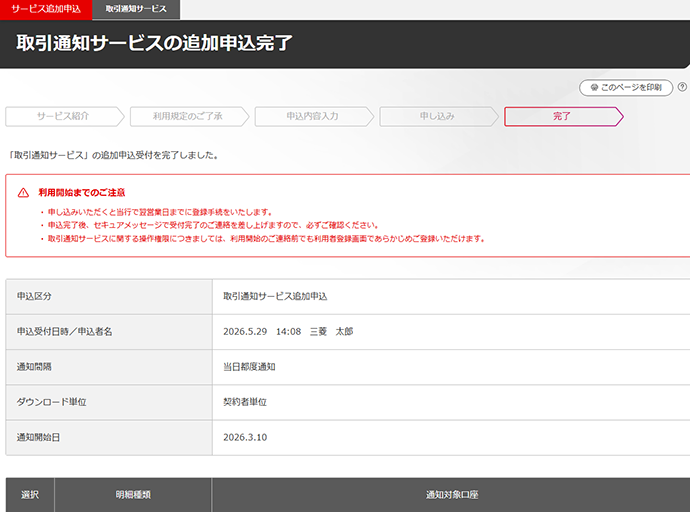690x512 pixels.
Task: Click the red warning triangle icon
Action: (x=23, y=192)
